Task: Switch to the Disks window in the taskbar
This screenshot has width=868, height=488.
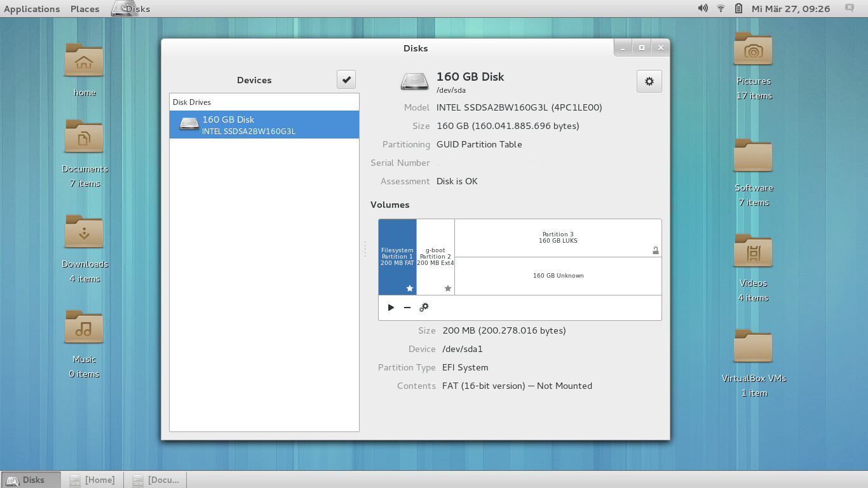Action: 31,480
